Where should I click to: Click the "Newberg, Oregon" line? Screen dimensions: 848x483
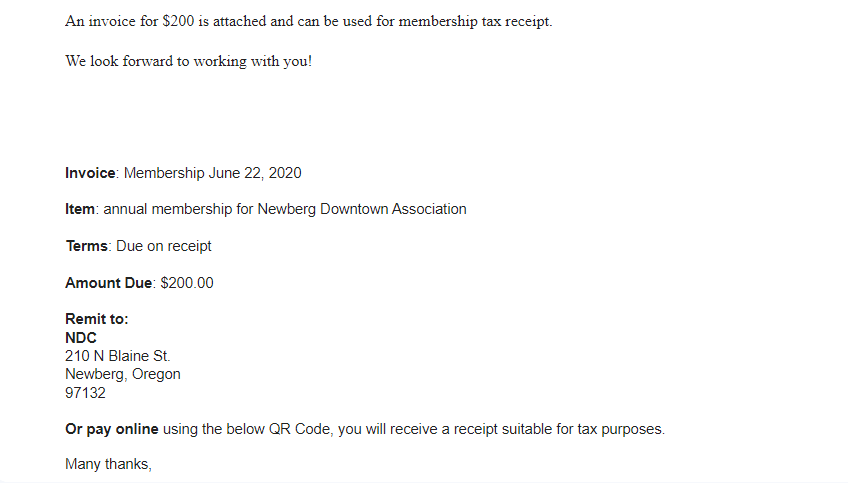[123, 374]
